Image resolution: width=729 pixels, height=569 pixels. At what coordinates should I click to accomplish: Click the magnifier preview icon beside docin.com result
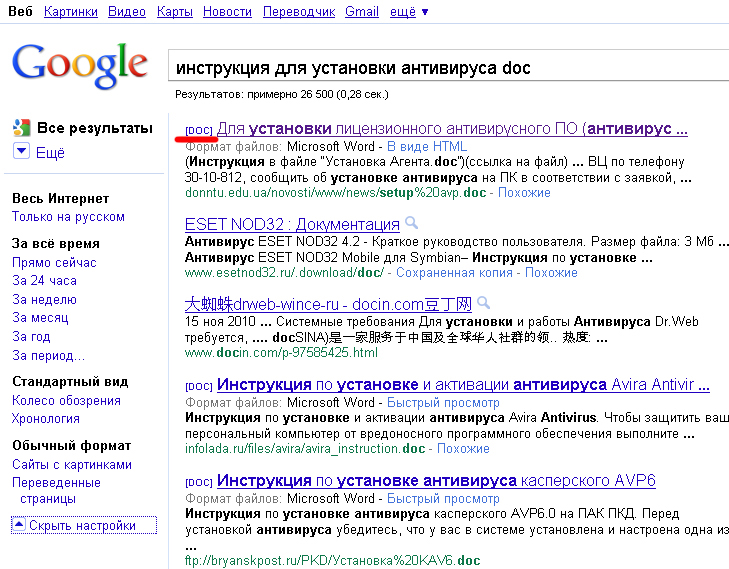[x=484, y=303]
